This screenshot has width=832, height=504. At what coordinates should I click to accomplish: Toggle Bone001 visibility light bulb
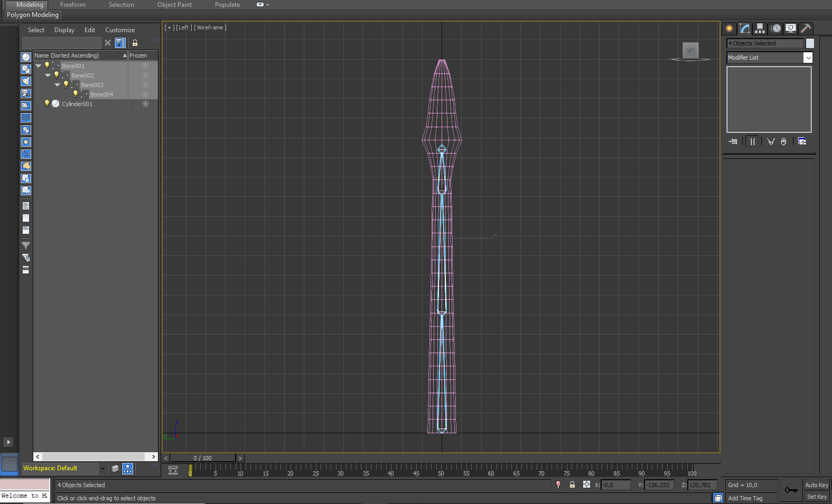pyautogui.click(x=47, y=65)
